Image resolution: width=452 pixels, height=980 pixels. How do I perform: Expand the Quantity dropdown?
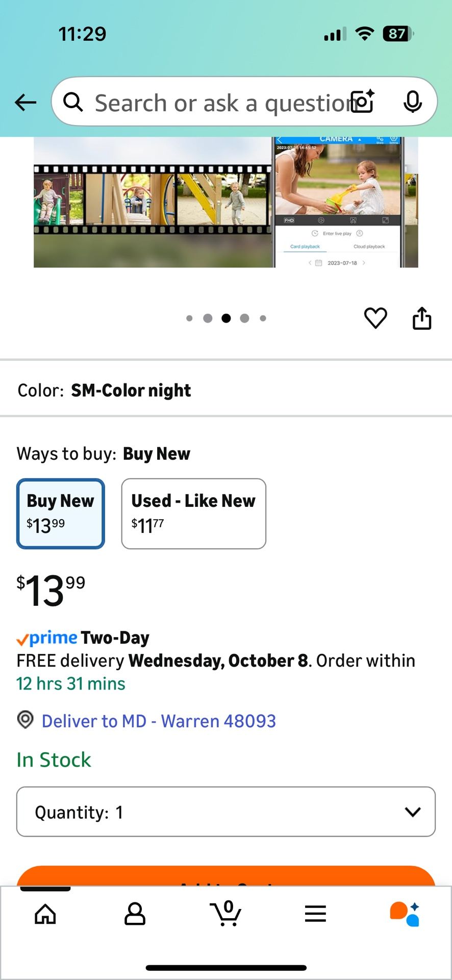click(x=225, y=812)
